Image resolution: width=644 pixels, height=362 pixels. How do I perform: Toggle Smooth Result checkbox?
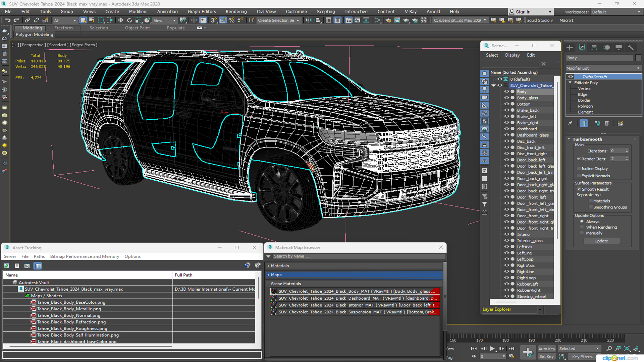pos(579,189)
